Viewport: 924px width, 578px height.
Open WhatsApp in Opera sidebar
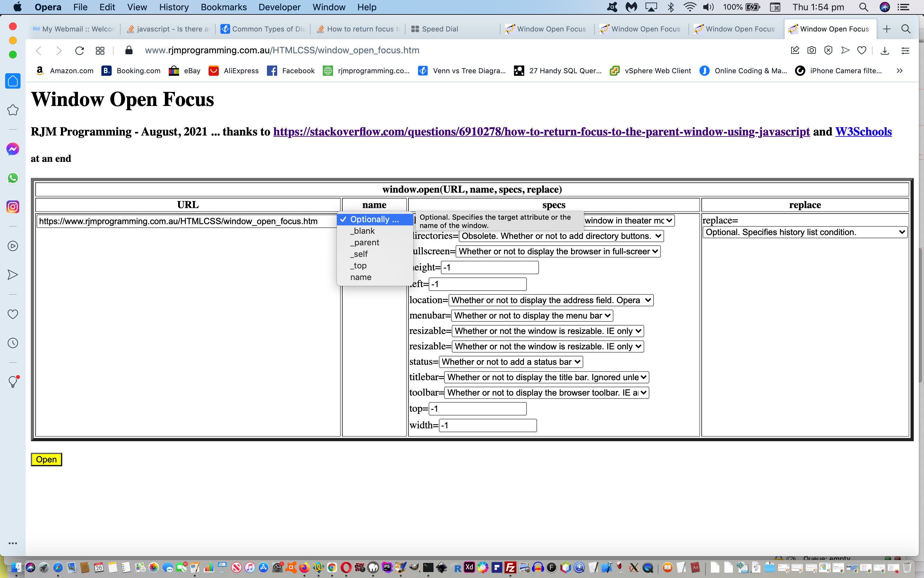(13, 178)
